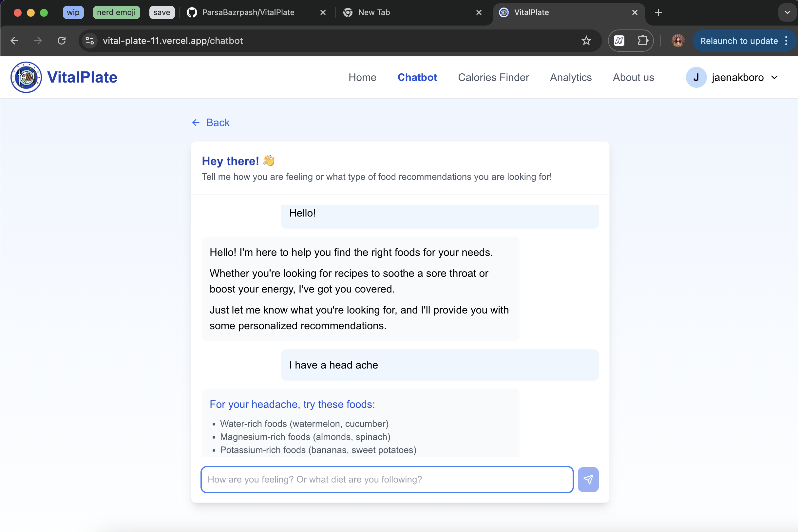Click the J user avatar circle
Screen dimensions: 798x532
[696, 77]
